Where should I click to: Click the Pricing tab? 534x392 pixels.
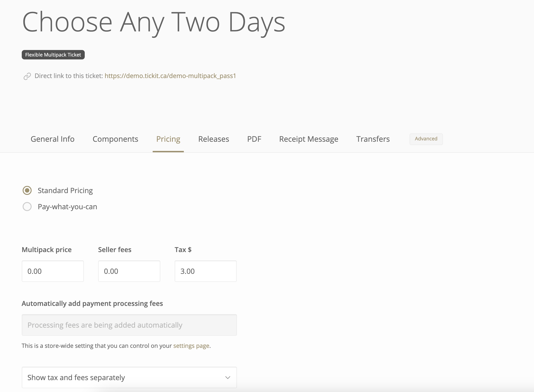(168, 139)
